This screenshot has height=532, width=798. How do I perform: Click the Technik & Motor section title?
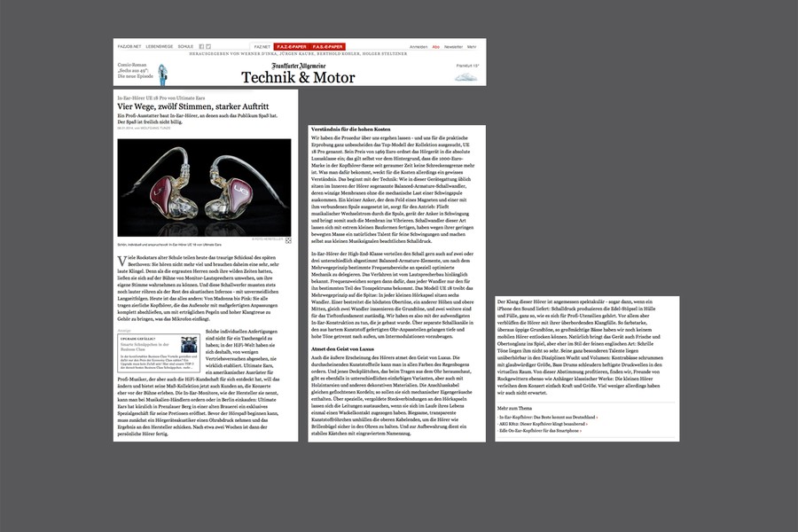tap(298, 77)
